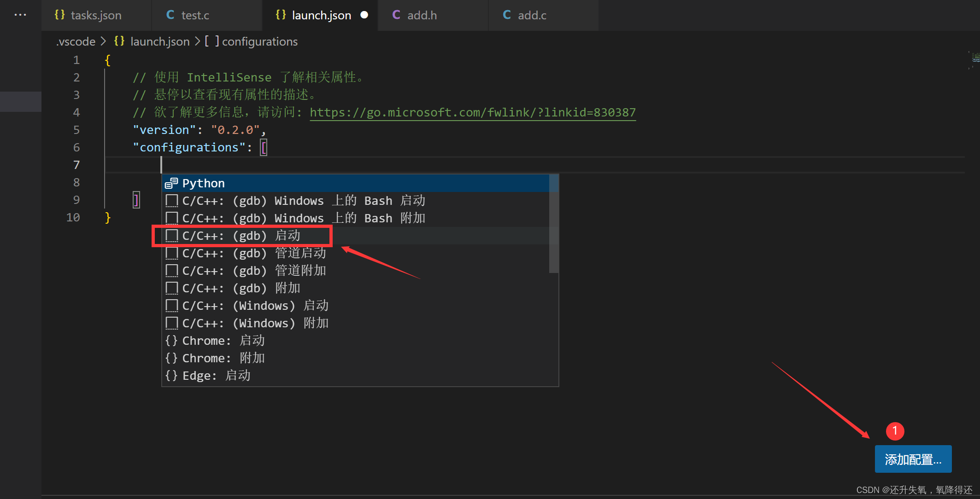Click the unsaved dot on launch.json tab

click(x=364, y=15)
